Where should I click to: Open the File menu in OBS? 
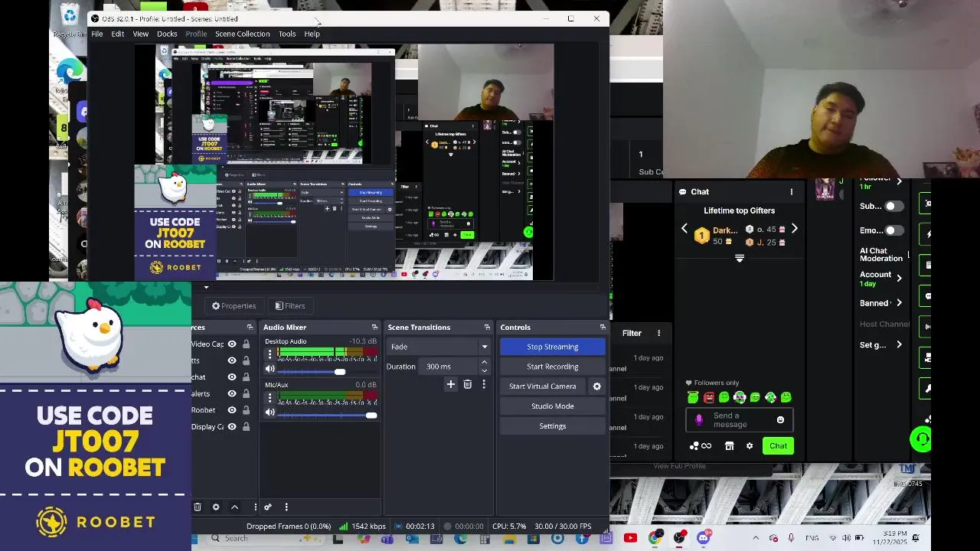(97, 34)
